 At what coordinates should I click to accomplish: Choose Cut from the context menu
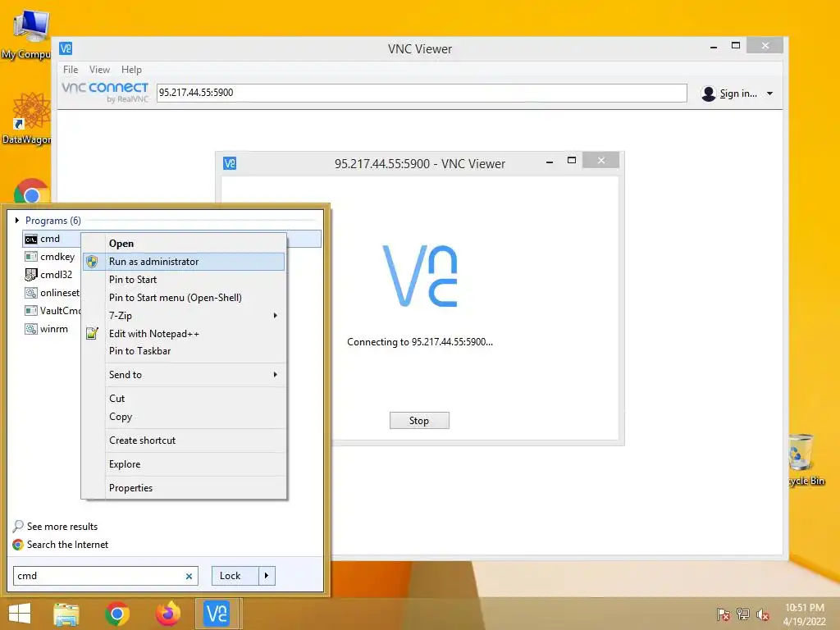click(184, 399)
